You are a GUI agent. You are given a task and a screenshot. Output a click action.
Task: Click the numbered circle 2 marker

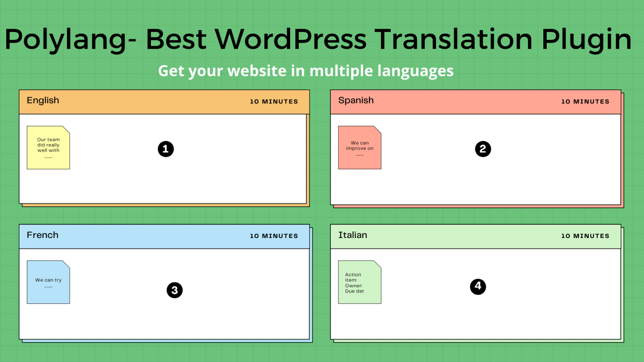[483, 149]
